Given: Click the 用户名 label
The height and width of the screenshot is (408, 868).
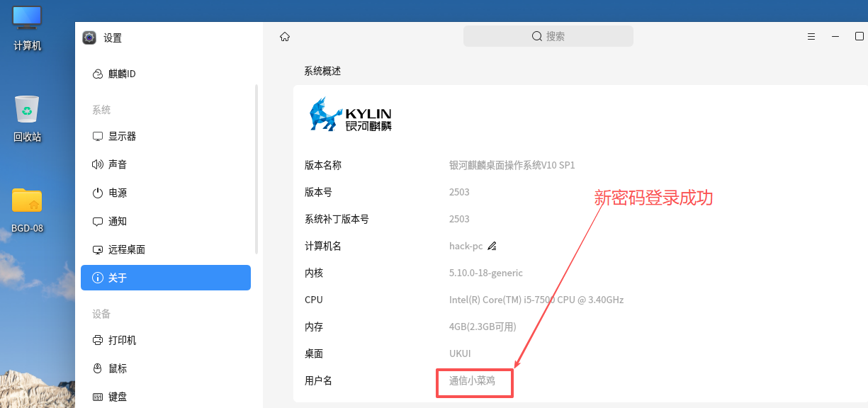Looking at the screenshot, I should [318, 380].
